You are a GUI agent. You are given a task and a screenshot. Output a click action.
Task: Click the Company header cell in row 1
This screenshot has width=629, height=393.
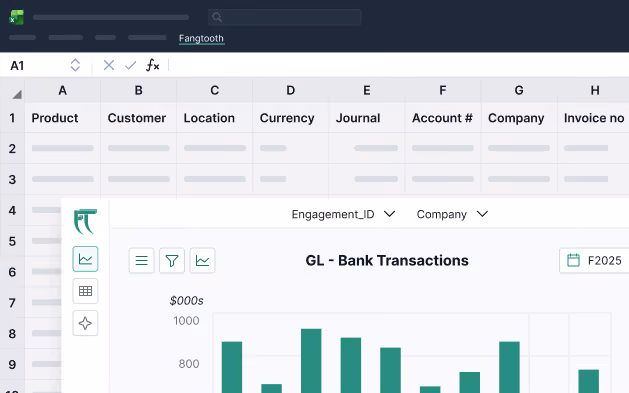(x=519, y=118)
